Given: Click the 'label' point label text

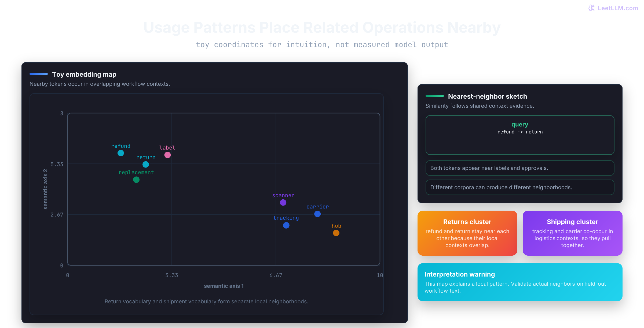Looking at the screenshot, I should point(167,148).
